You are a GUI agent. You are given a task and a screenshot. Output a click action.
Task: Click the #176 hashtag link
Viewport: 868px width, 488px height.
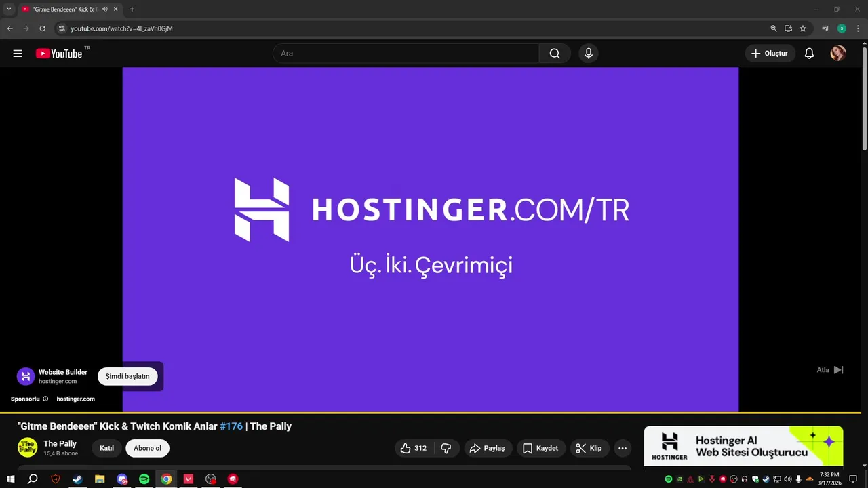point(231,426)
